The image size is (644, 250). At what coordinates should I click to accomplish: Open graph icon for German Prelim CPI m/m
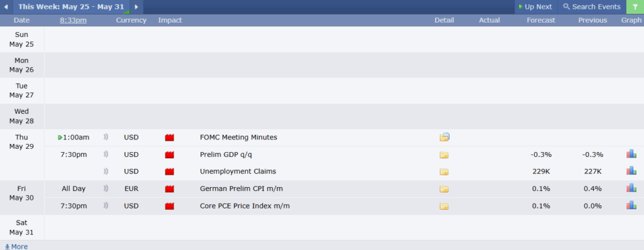631,188
